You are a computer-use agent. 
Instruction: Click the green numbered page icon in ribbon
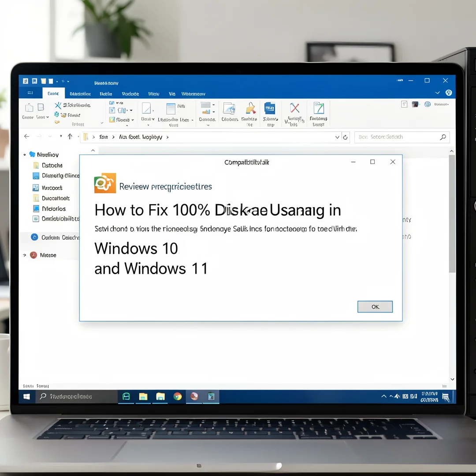pos(319,108)
